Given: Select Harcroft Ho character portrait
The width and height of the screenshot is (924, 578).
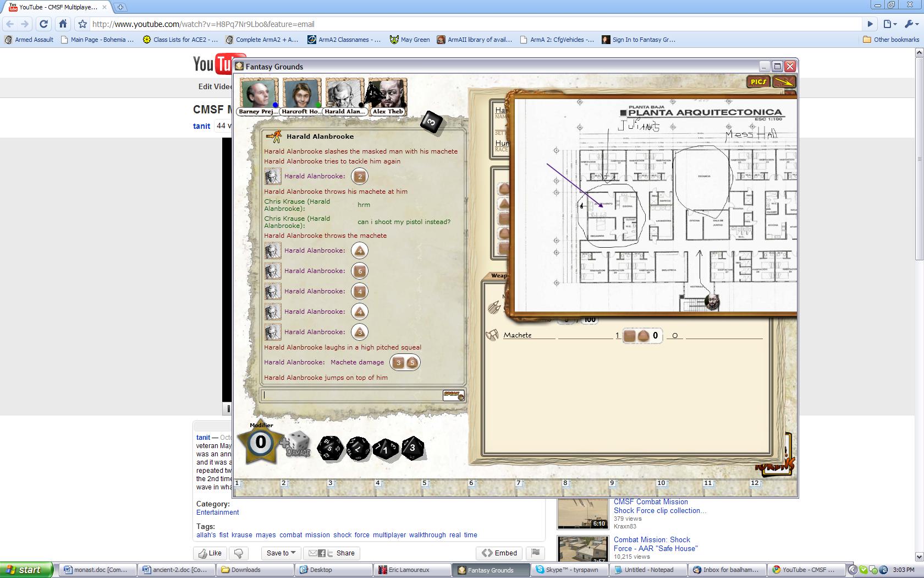Looking at the screenshot, I should click(x=301, y=94).
